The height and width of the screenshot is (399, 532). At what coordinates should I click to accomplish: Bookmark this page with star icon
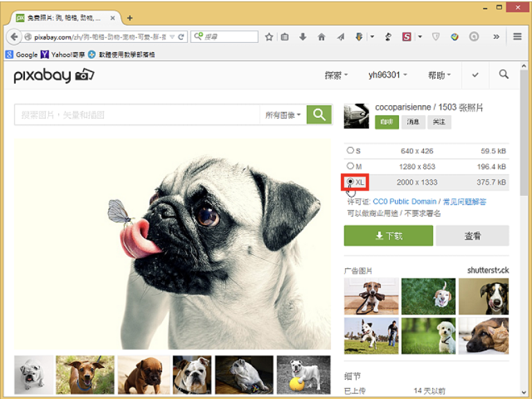tap(269, 37)
